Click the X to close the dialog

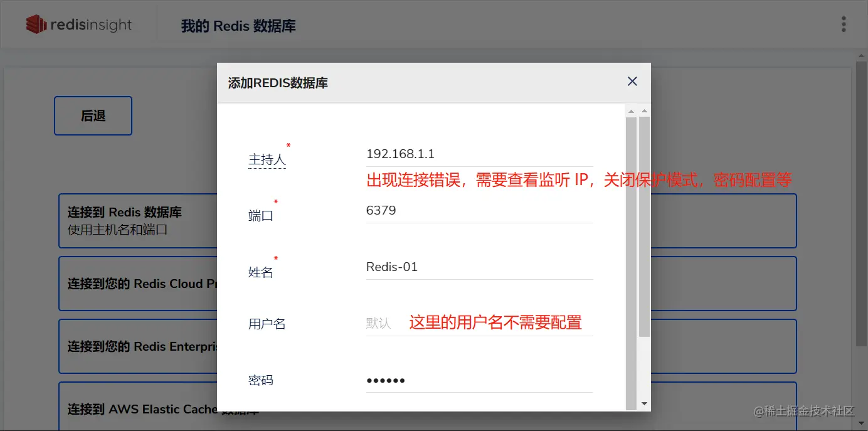[x=632, y=82]
